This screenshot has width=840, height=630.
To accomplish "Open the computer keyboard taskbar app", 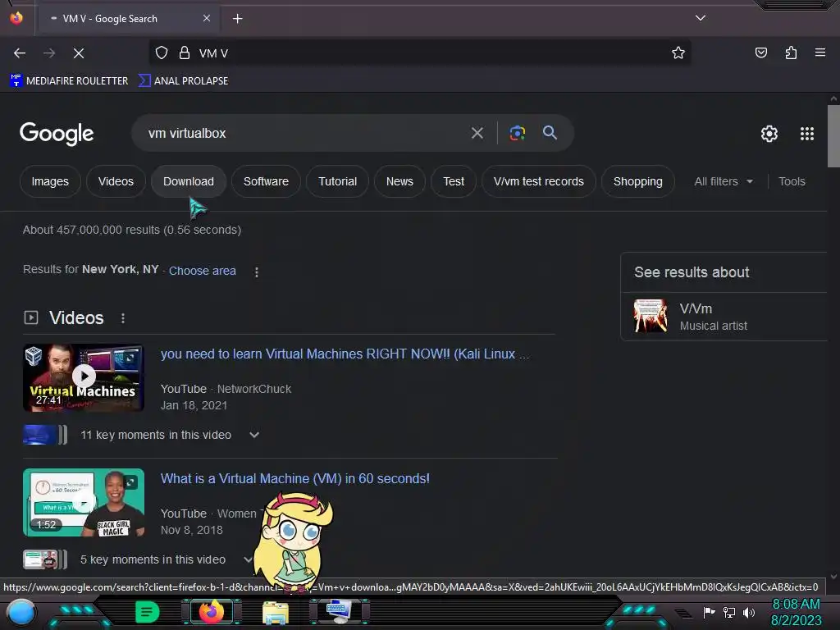I will pyautogui.click(x=339, y=612).
